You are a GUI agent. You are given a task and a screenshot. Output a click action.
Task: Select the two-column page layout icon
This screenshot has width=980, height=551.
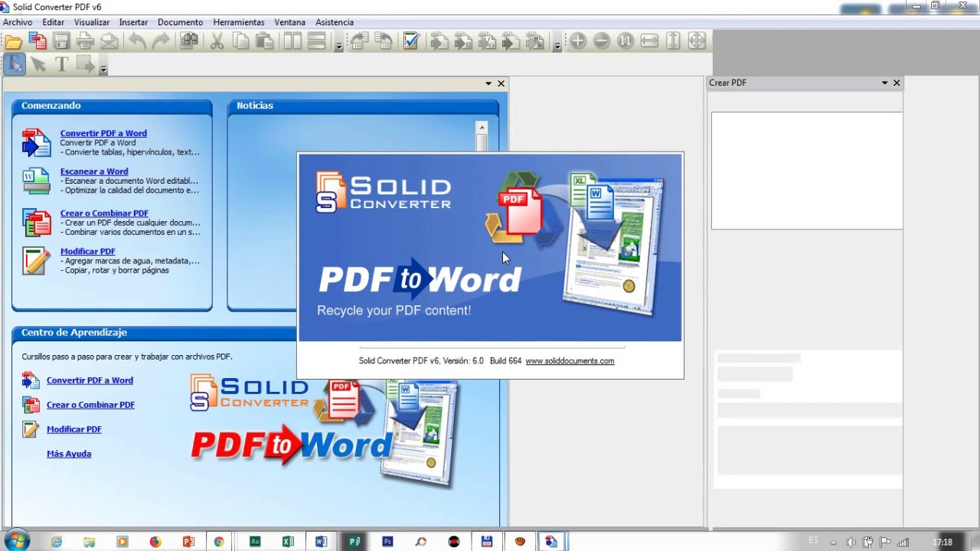(292, 41)
